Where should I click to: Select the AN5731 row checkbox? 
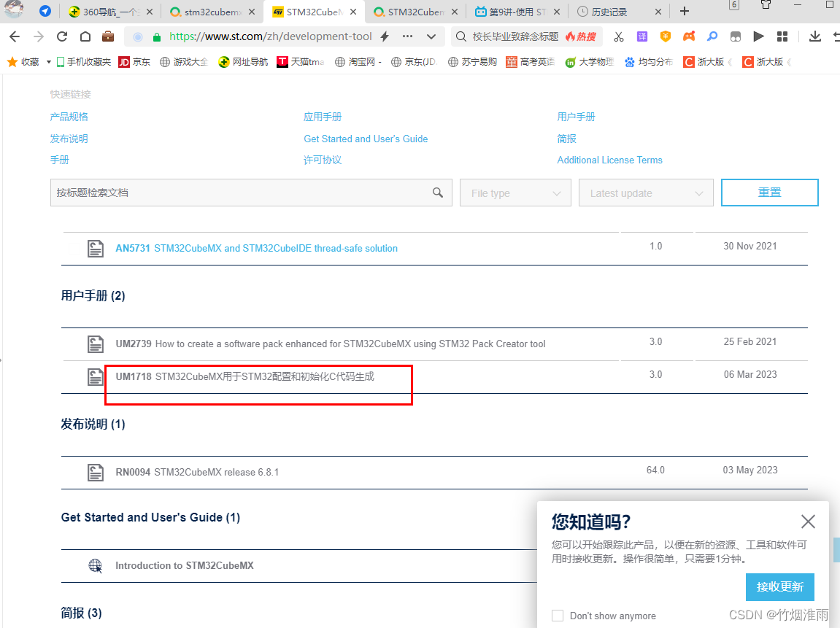[74, 249]
